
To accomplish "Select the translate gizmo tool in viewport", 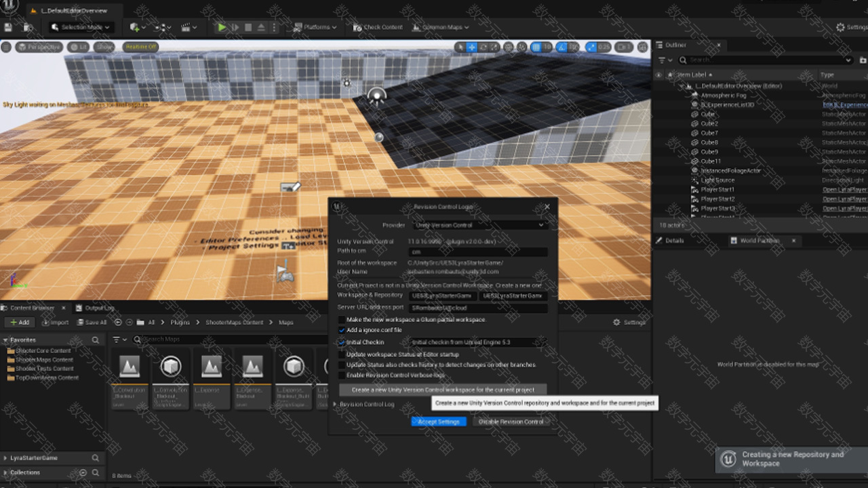I will click(x=472, y=47).
